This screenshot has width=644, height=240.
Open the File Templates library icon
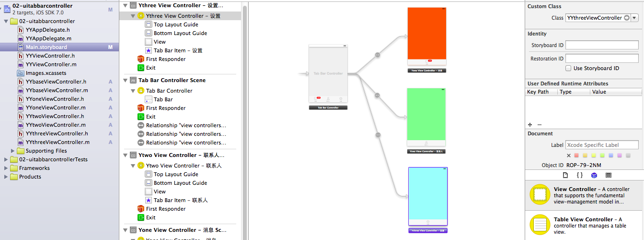(x=565, y=175)
